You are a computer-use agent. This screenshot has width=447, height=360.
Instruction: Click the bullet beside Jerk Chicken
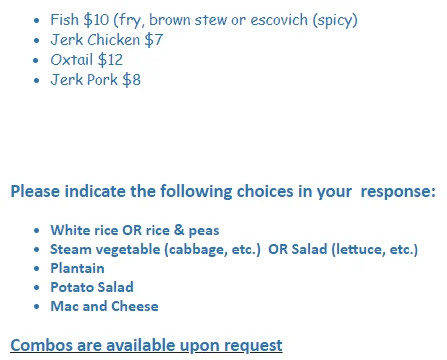pos(37,41)
